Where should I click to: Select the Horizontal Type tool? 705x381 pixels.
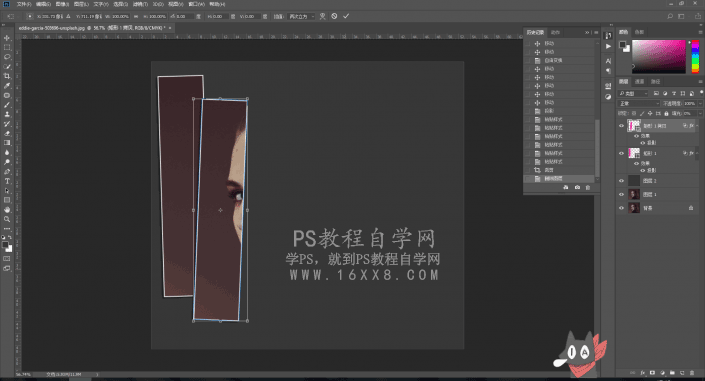[x=7, y=181]
